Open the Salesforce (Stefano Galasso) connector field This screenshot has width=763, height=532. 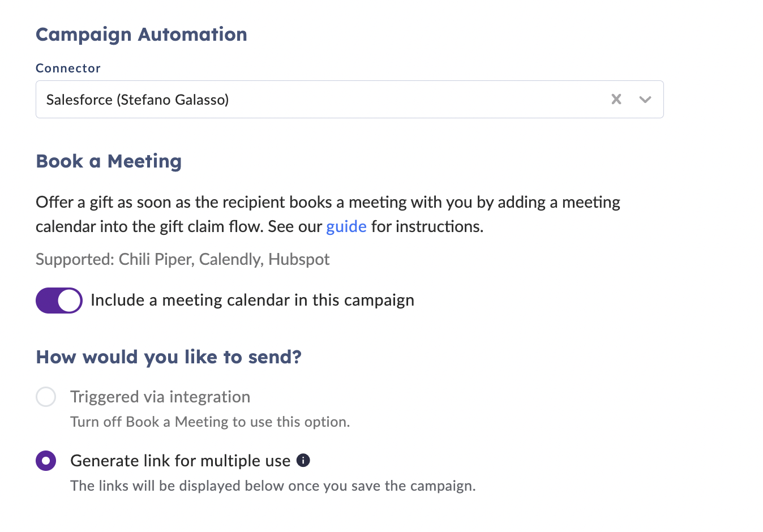[283, 100]
